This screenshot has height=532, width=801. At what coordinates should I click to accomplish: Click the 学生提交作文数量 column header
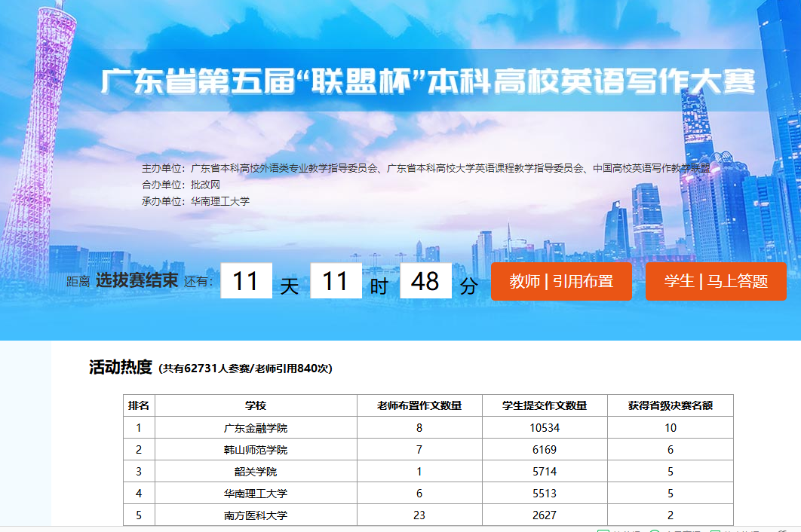click(545, 405)
